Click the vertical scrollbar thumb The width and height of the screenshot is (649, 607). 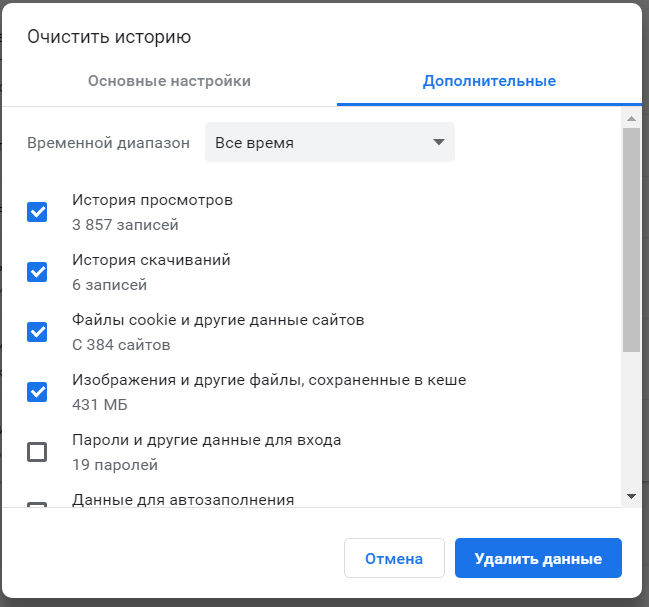coord(631,240)
